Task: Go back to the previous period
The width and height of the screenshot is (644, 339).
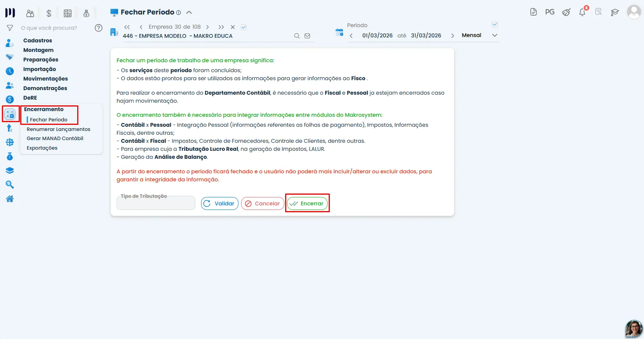Action: [351, 36]
